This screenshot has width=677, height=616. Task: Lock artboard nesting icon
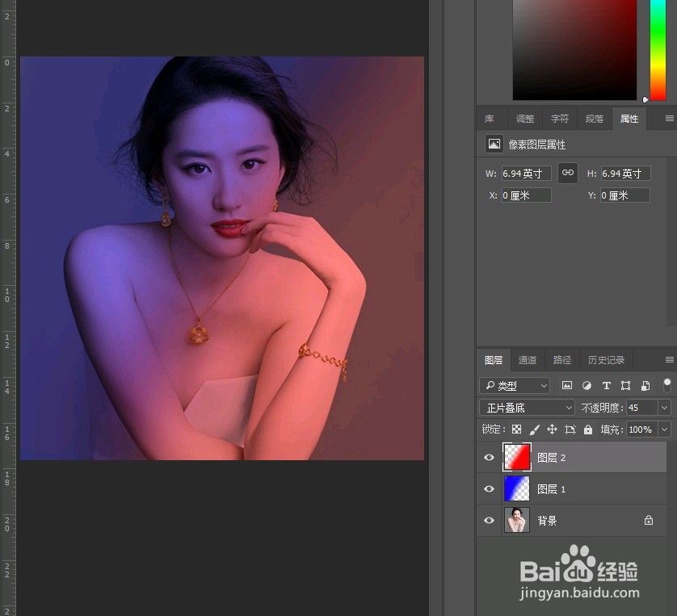(x=570, y=430)
